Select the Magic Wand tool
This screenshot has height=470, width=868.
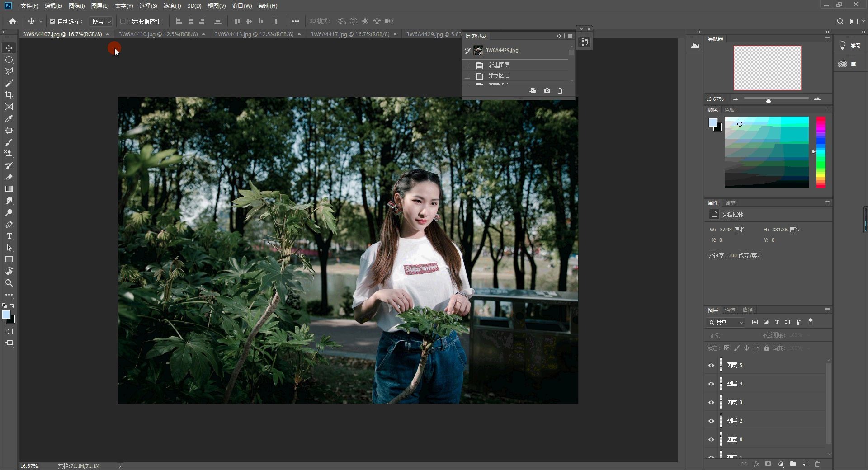pyautogui.click(x=9, y=83)
